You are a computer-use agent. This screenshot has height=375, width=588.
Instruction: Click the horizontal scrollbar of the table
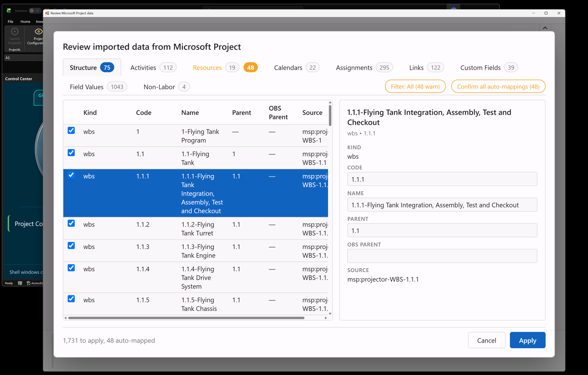pyautogui.click(x=186, y=318)
